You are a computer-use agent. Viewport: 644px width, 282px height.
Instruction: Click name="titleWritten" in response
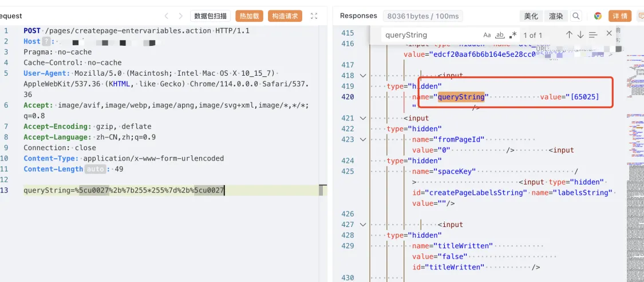453,246
